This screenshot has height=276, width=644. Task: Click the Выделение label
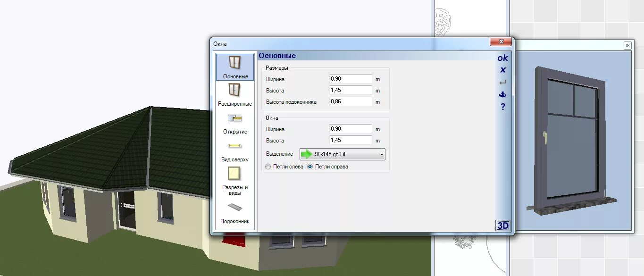point(279,154)
